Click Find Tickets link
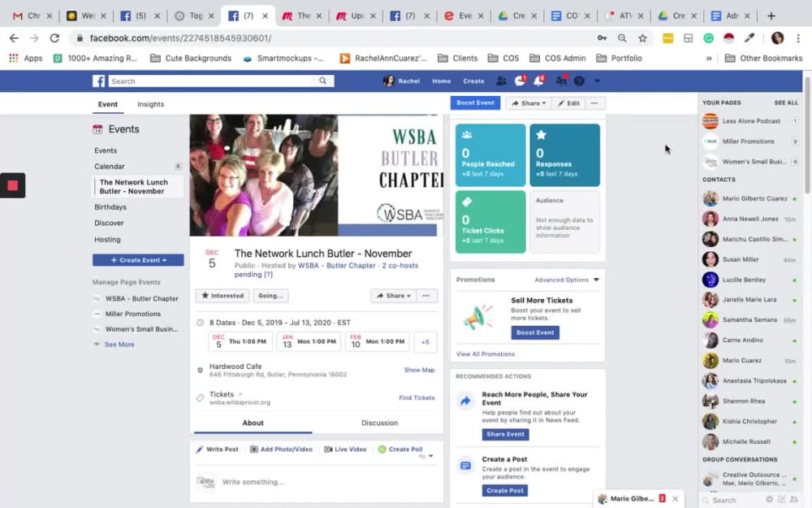This screenshot has height=508, width=812. click(417, 398)
